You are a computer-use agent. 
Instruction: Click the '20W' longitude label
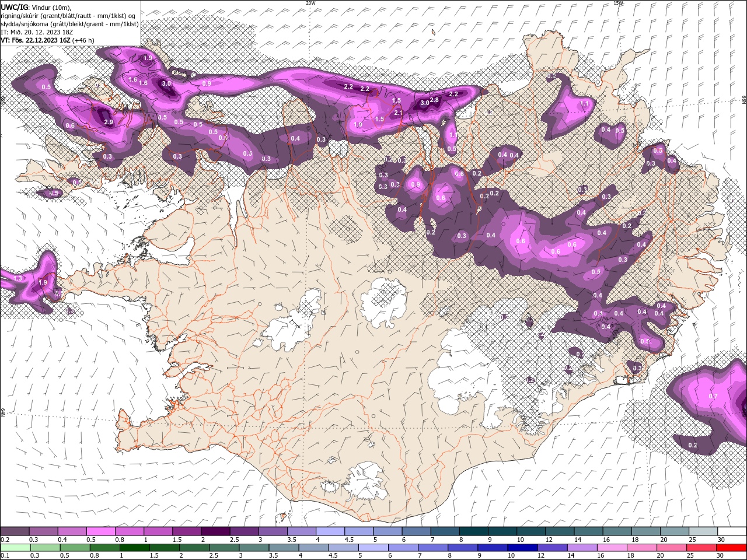(x=310, y=3)
